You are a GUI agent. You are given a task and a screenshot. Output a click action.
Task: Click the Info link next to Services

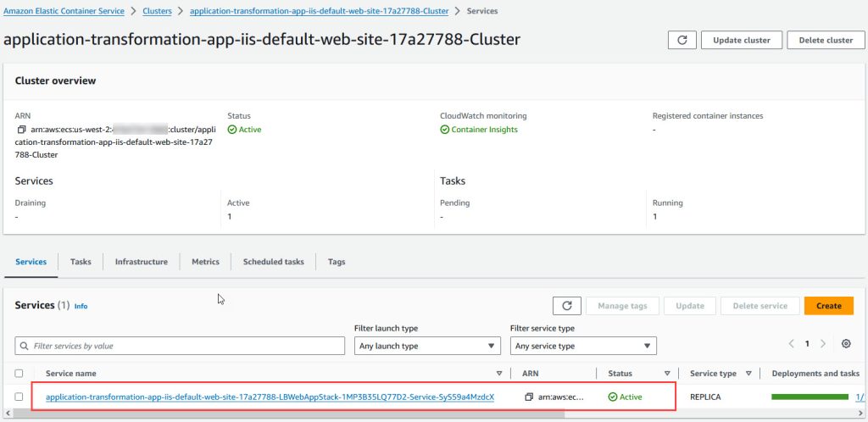coord(81,306)
